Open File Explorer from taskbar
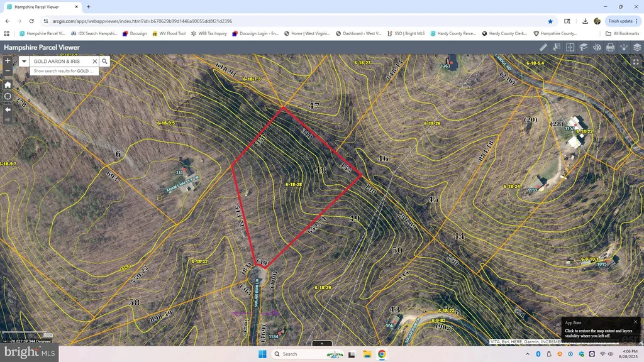 (x=367, y=354)
